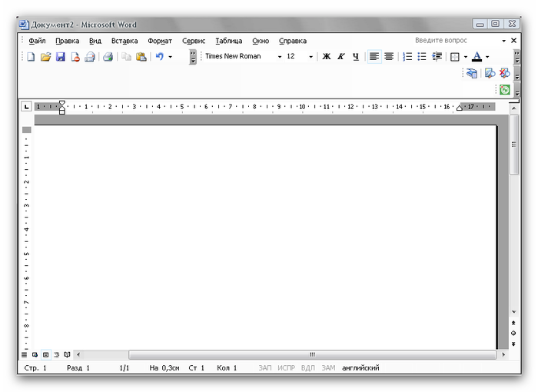Create a new blank document
The image size is (538, 392).
point(31,57)
